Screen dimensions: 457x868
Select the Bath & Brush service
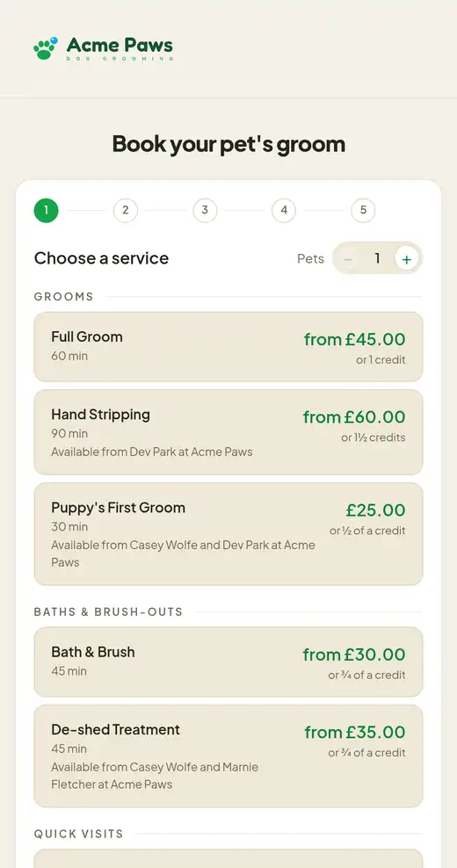click(228, 662)
